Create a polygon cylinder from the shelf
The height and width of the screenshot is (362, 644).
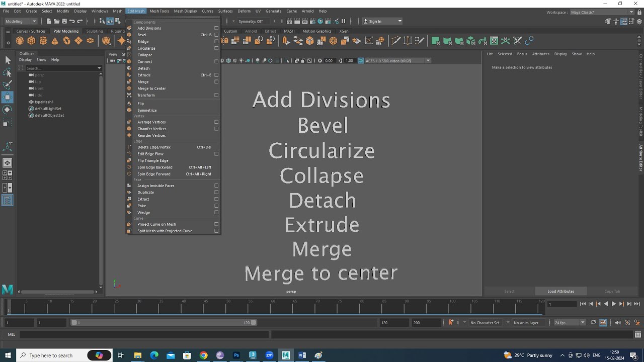pos(43,41)
